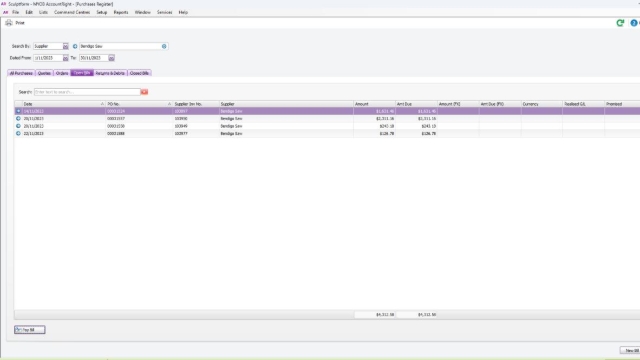
Task: Select the amount cell $126.78
Action: pos(374,133)
